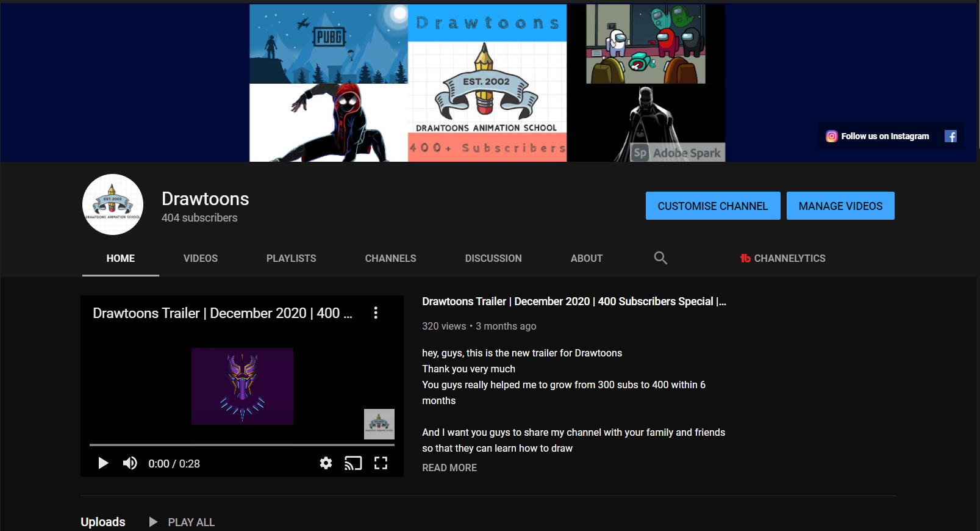980x531 pixels.
Task: Follow us on Instagram link
Action: coord(885,136)
